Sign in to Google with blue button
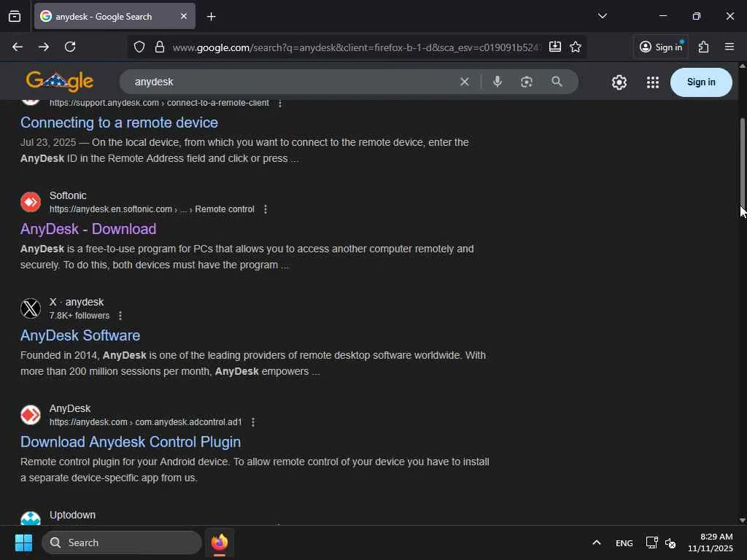747x560 pixels. [x=701, y=82]
